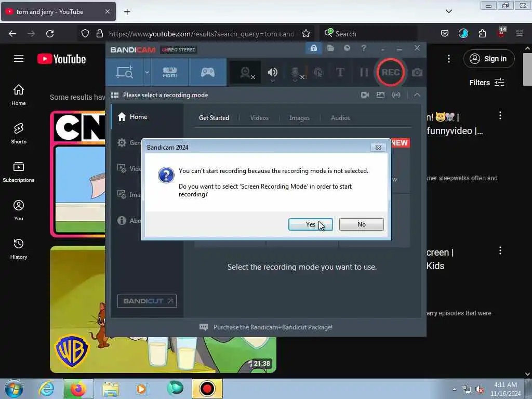Open the scheduled recording clock icon
The image size is (532, 399).
coord(347,48)
